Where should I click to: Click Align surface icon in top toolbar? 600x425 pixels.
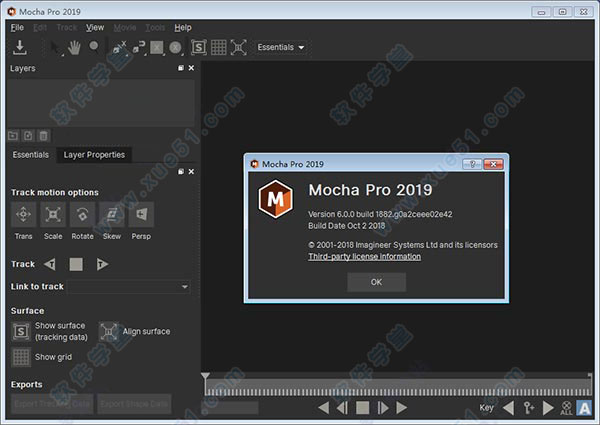[238, 47]
